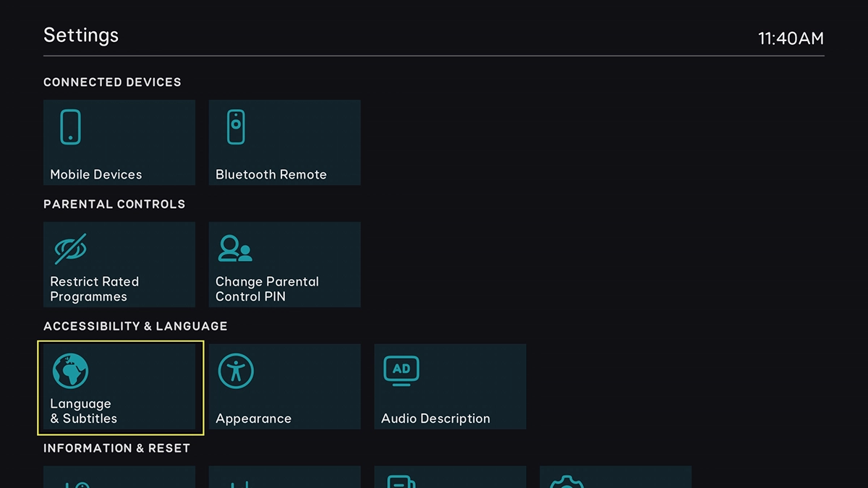Click the remote control icon for Bluetooth Remote
Viewport: 868px width, 488px height.
tap(236, 127)
